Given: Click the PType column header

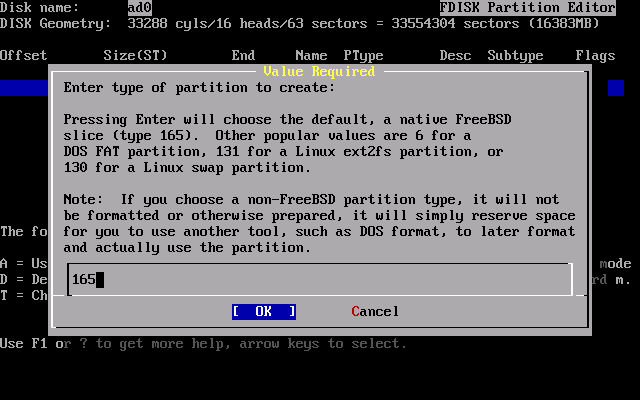Looking at the screenshot, I should (x=363, y=55).
